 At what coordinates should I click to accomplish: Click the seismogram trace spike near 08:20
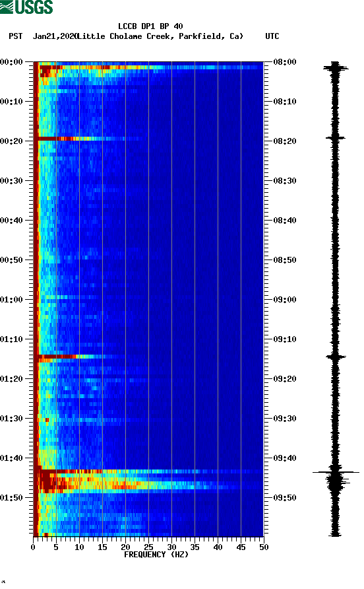coord(335,138)
